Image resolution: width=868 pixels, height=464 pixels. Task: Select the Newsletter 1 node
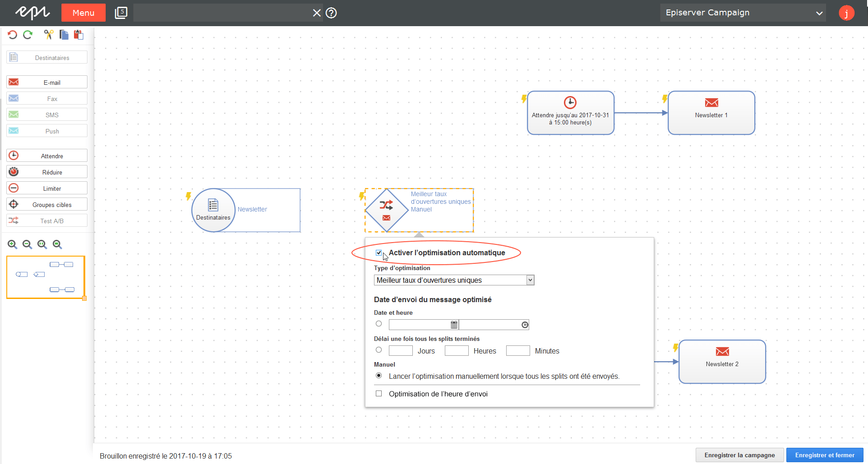711,113
